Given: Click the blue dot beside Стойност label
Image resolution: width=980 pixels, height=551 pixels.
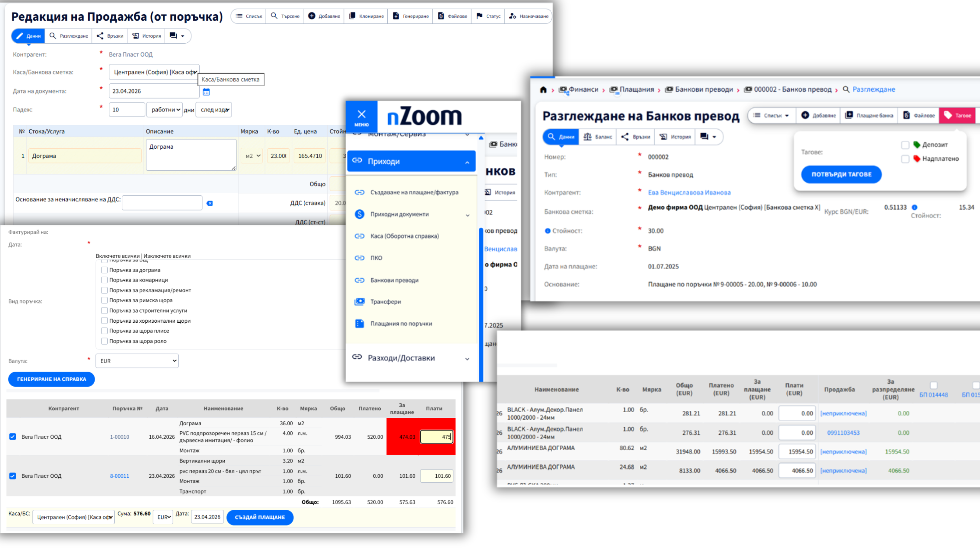Looking at the screenshot, I should tap(547, 231).
